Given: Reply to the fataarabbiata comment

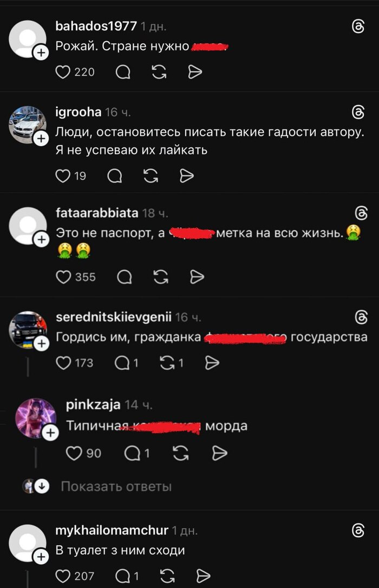Looking at the screenshot, I should point(124,277).
